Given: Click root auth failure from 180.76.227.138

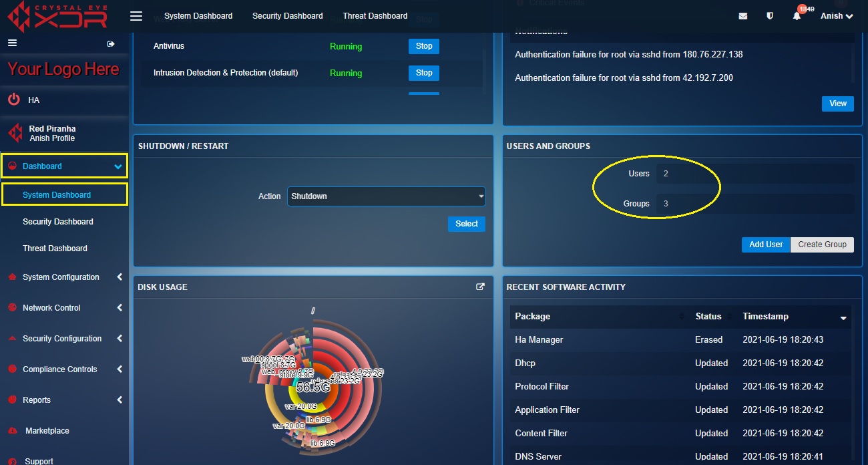Looking at the screenshot, I should (x=629, y=54).
